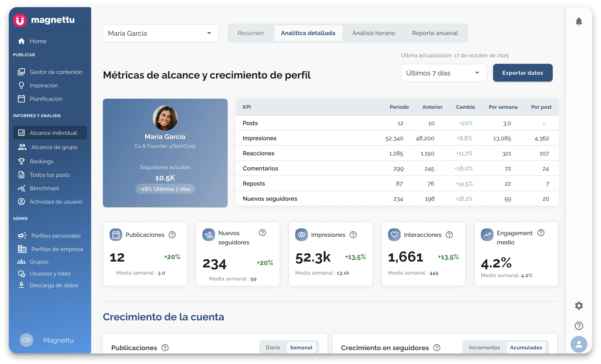Click the Inspiración lightbulb icon
The image size is (601, 364).
coord(21,85)
